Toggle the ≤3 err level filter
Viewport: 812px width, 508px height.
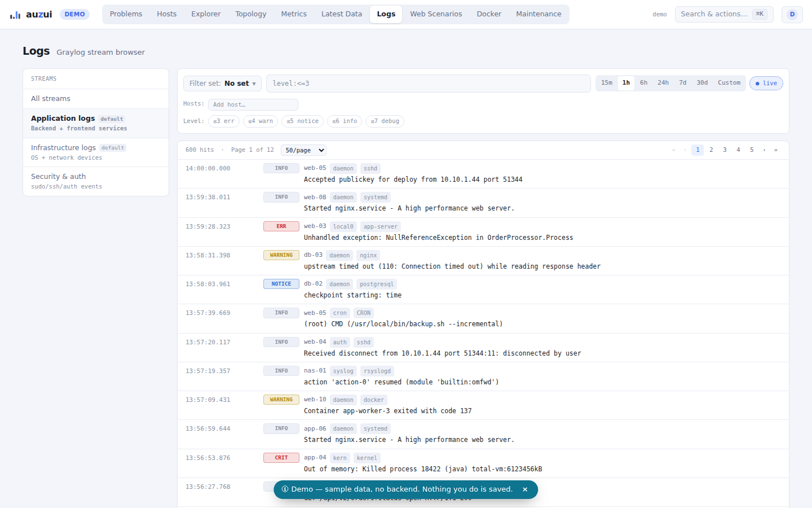(224, 121)
